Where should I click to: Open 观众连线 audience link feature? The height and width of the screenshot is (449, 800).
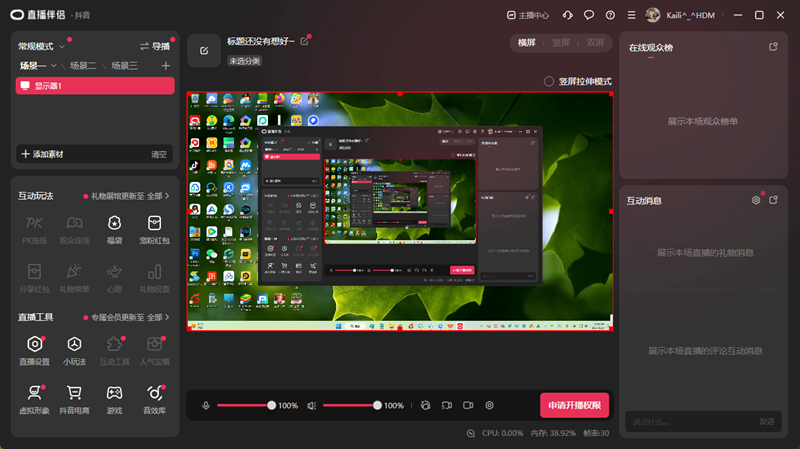(x=74, y=230)
